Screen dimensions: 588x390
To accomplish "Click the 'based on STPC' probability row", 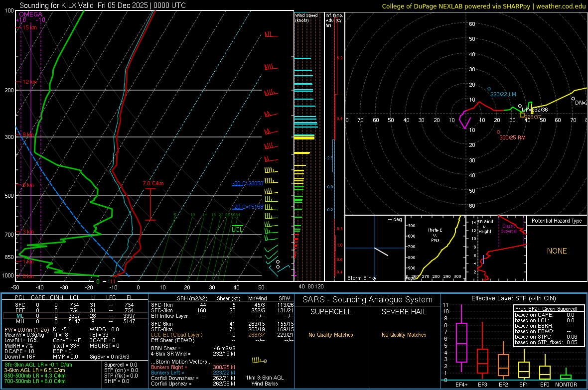I will (x=546, y=337).
